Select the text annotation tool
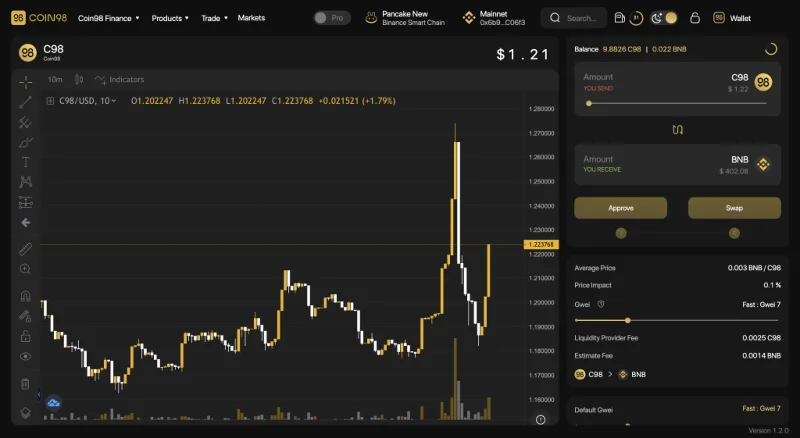800x438 pixels. point(26,162)
